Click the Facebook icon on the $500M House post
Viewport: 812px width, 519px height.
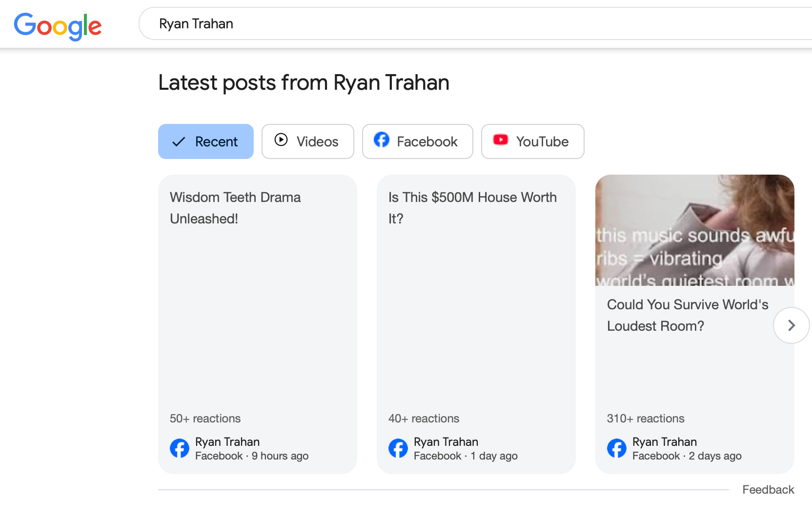(x=398, y=448)
